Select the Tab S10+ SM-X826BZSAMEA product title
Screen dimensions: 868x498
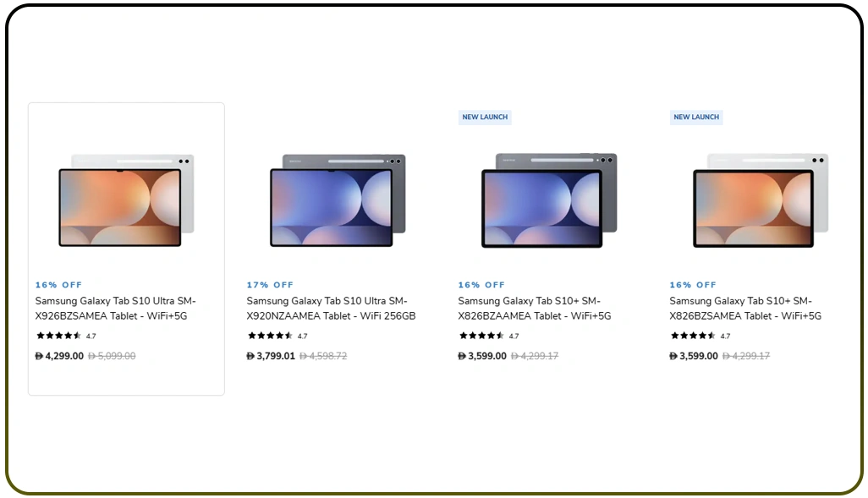point(745,309)
